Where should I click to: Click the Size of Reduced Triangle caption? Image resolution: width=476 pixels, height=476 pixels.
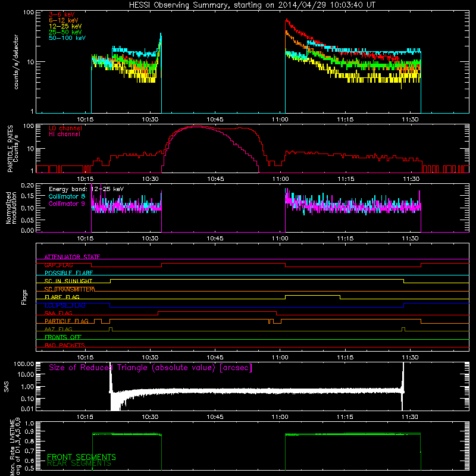point(151,368)
